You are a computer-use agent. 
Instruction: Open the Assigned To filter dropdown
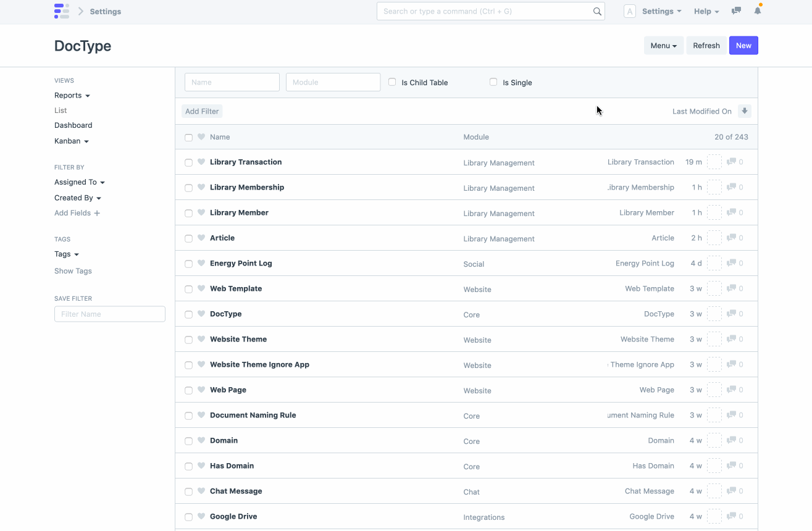coord(80,182)
